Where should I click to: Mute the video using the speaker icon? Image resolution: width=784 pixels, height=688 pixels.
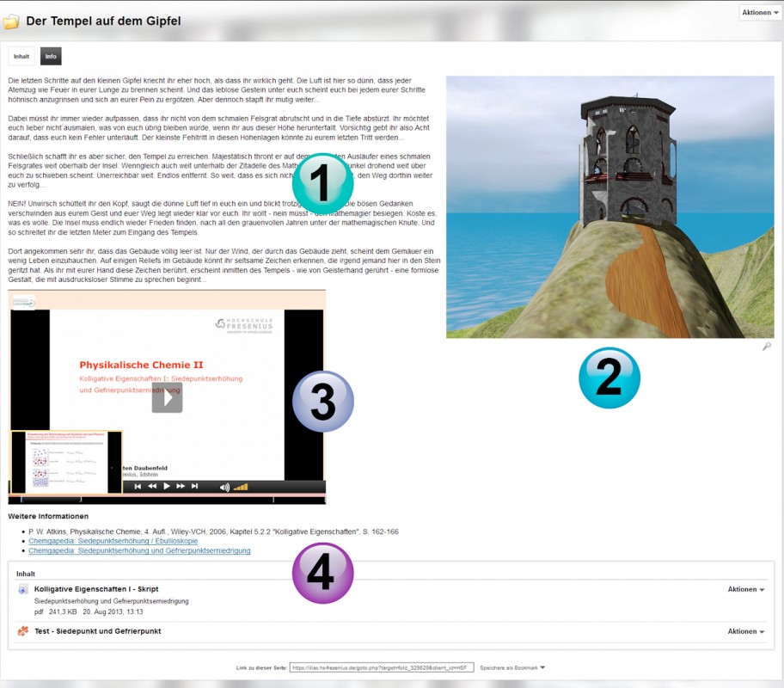pyautogui.click(x=224, y=487)
